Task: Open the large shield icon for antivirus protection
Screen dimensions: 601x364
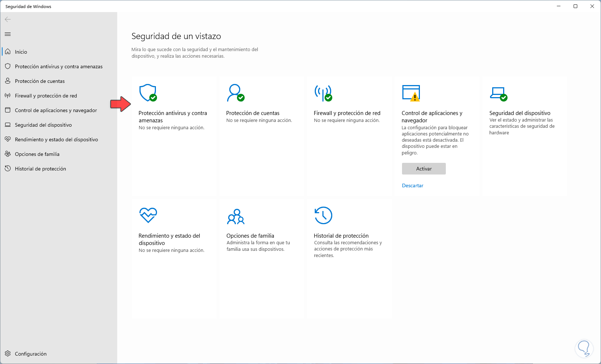Action: (x=148, y=93)
